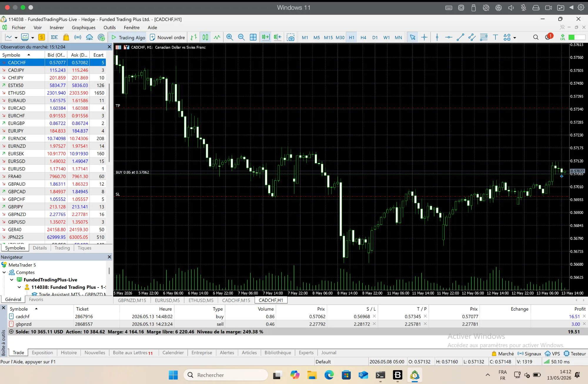The image size is (588, 384).
Task: Select the M15 timeframe button
Action: [328, 37]
